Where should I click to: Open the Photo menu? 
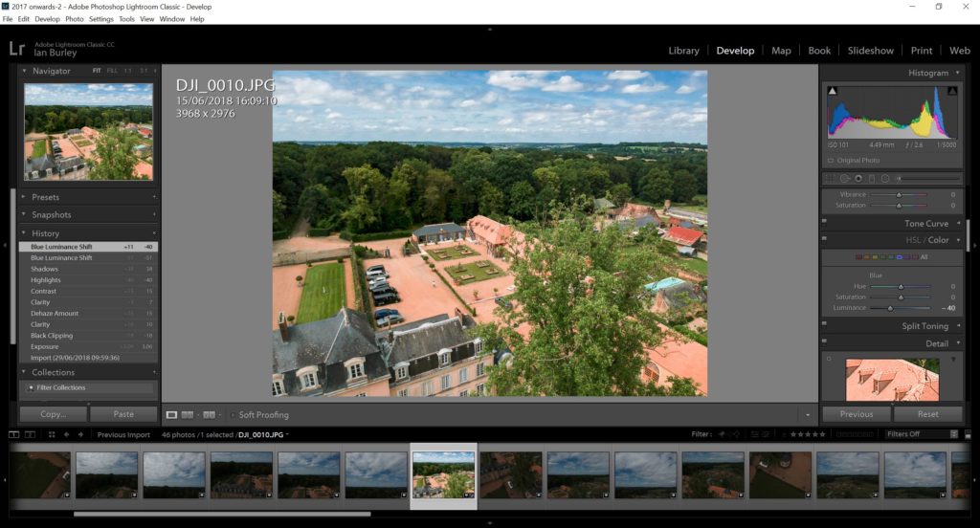pos(74,19)
